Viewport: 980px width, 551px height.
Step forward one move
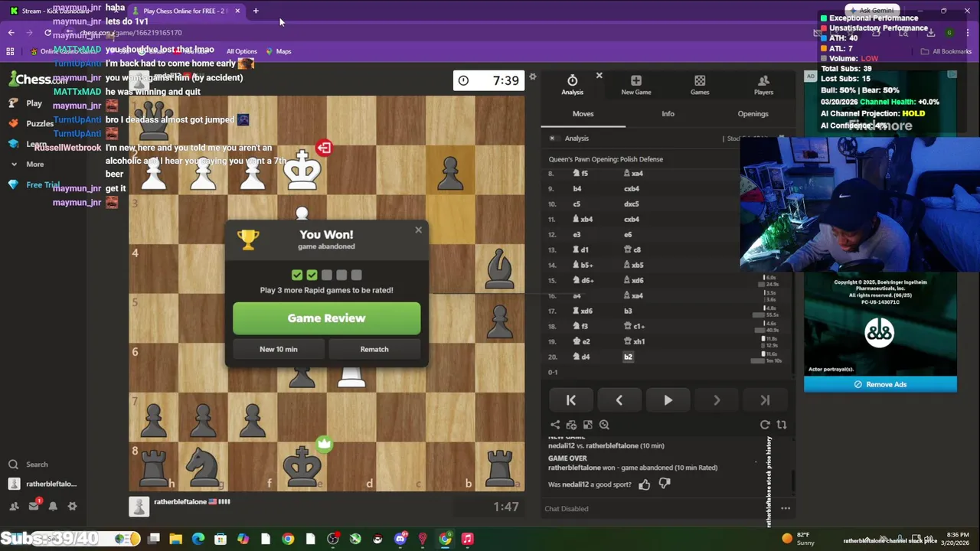(x=717, y=400)
